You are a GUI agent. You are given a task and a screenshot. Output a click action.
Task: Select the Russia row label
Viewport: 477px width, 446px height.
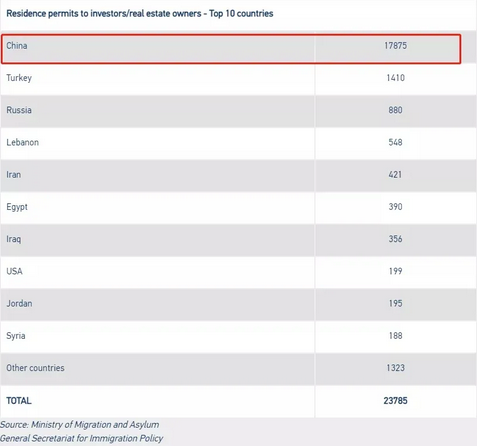19,110
